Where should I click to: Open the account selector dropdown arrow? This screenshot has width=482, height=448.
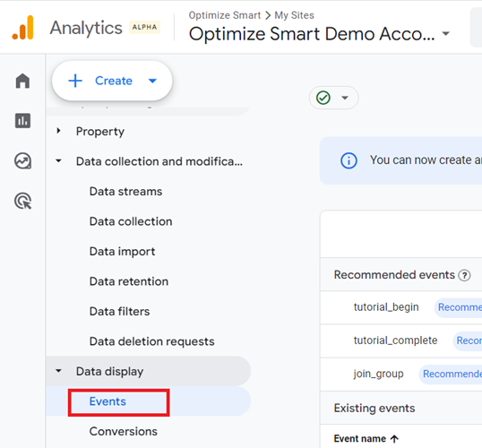click(446, 33)
